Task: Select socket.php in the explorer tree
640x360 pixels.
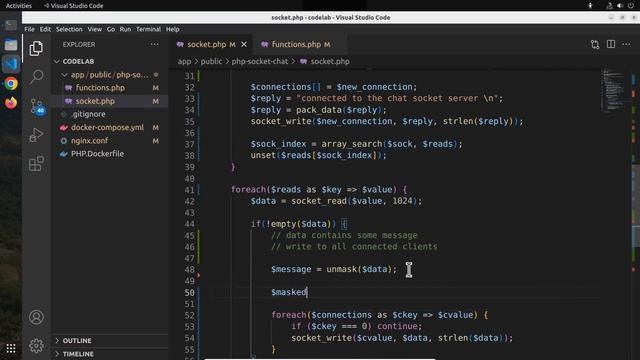Action: 109,101
